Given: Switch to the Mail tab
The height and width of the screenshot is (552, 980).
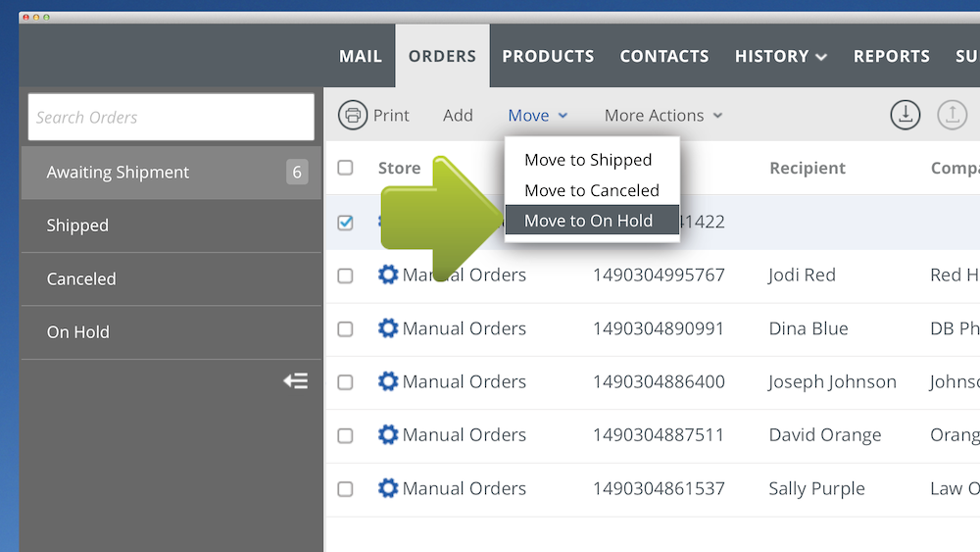Looking at the screenshot, I should tap(360, 56).
